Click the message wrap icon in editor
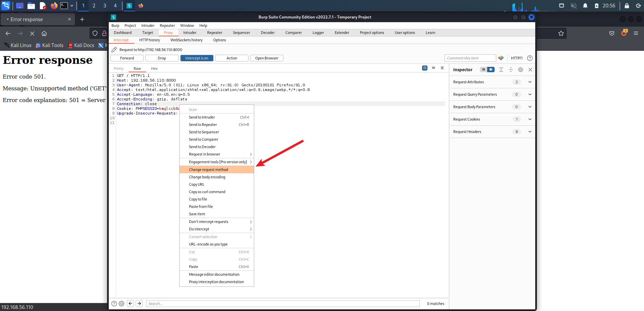This screenshot has height=311, width=644. (x=424, y=68)
